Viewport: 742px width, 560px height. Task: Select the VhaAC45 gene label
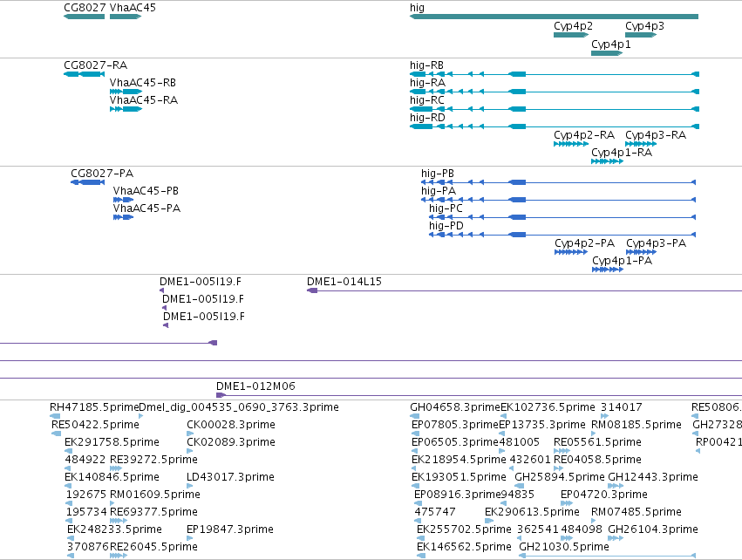[x=133, y=8]
